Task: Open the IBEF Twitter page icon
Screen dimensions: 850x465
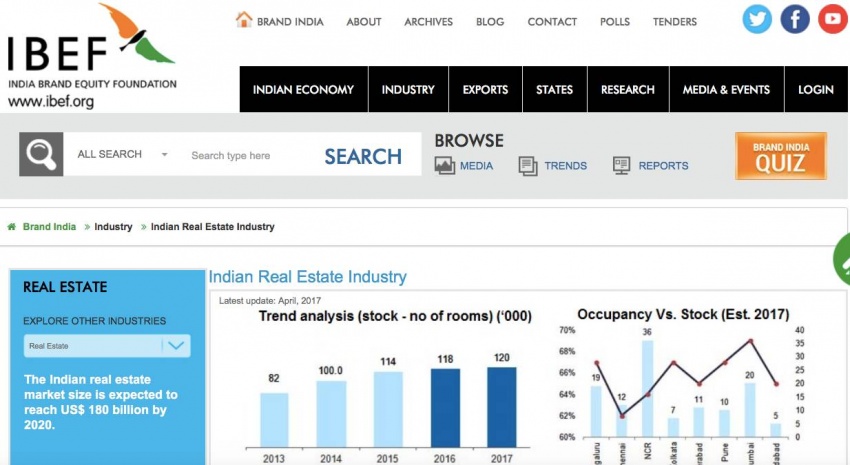Action: [x=757, y=19]
